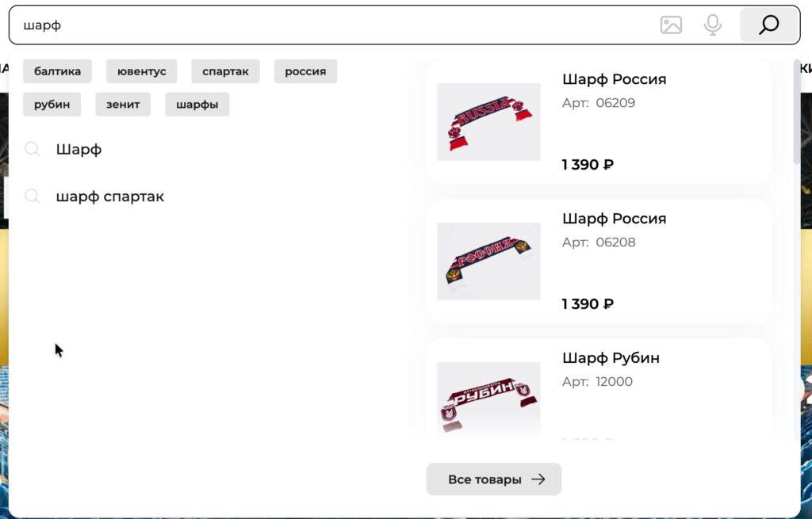This screenshot has width=812, height=519.
Task: Open the Рубин scarf thumbnail
Action: pos(488,399)
